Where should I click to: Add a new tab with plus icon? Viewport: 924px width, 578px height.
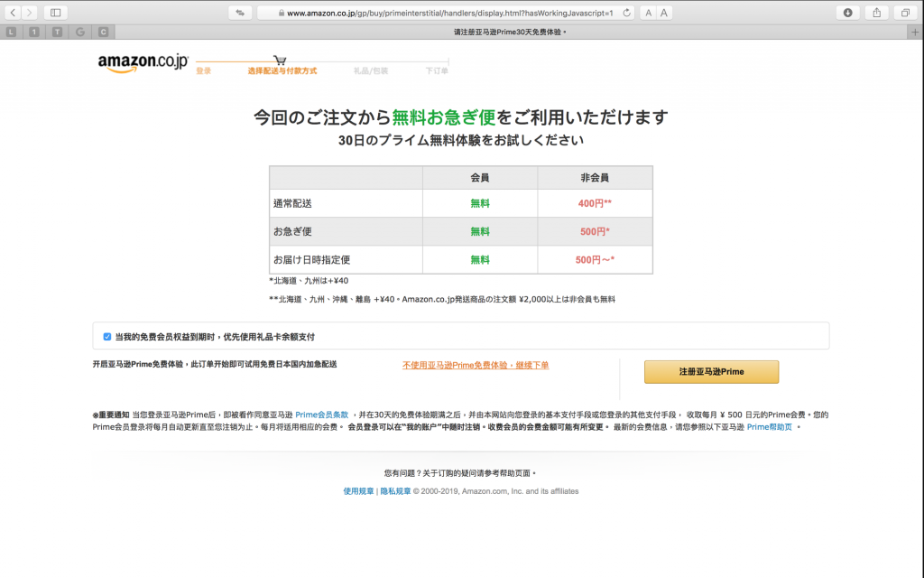pos(915,32)
